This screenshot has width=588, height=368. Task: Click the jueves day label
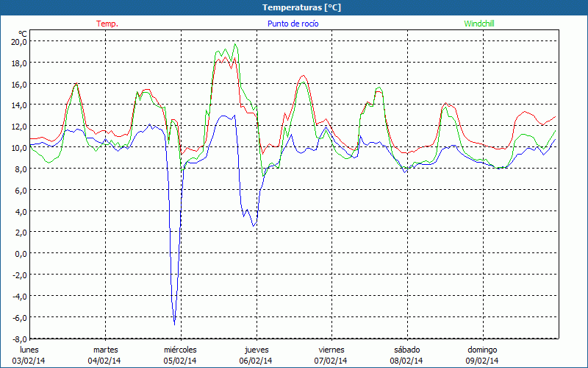(x=256, y=349)
